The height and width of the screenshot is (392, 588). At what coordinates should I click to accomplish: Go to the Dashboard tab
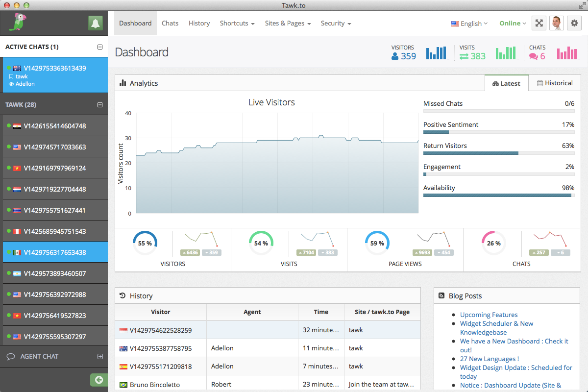[135, 23]
